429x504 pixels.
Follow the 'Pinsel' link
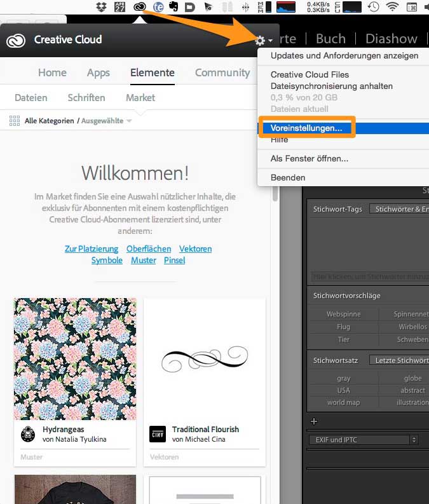point(175,261)
